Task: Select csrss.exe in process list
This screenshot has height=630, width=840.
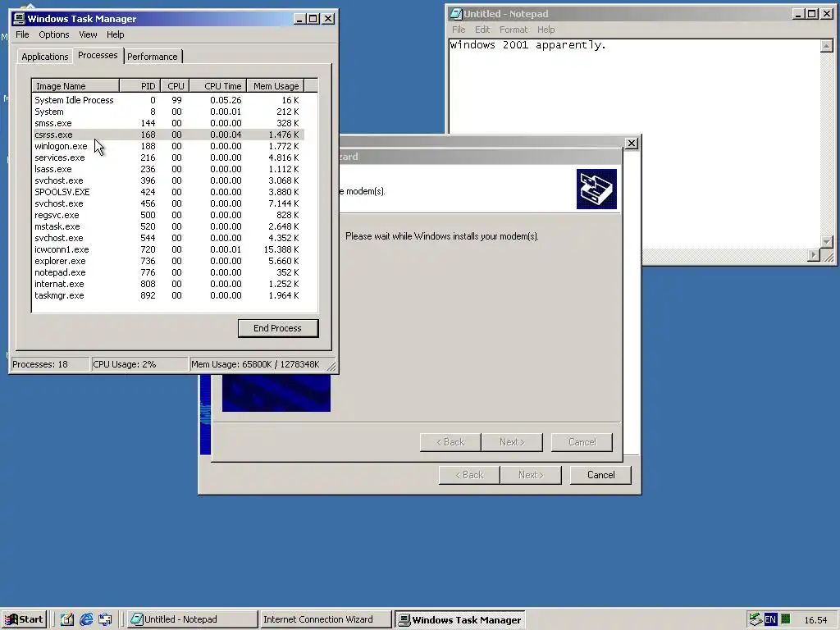Action: (168, 135)
